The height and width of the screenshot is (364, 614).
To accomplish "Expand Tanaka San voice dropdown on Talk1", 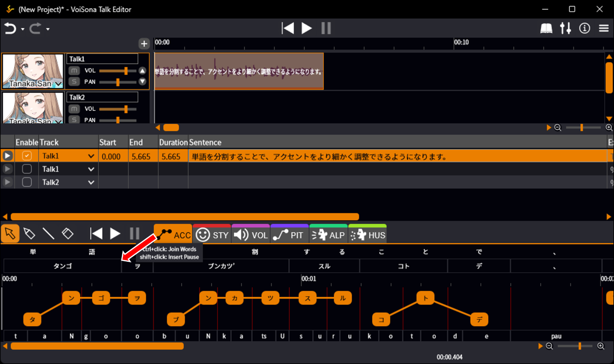I will tap(59, 84).
